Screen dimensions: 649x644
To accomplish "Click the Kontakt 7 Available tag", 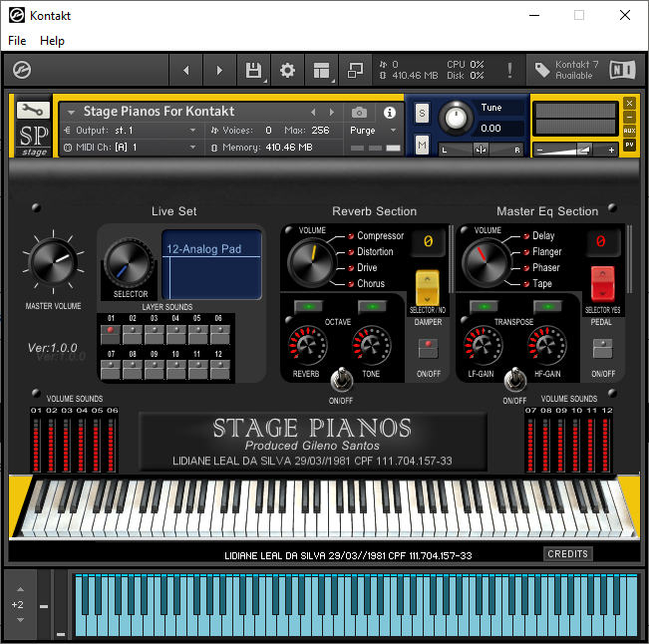I will [566, 70].
